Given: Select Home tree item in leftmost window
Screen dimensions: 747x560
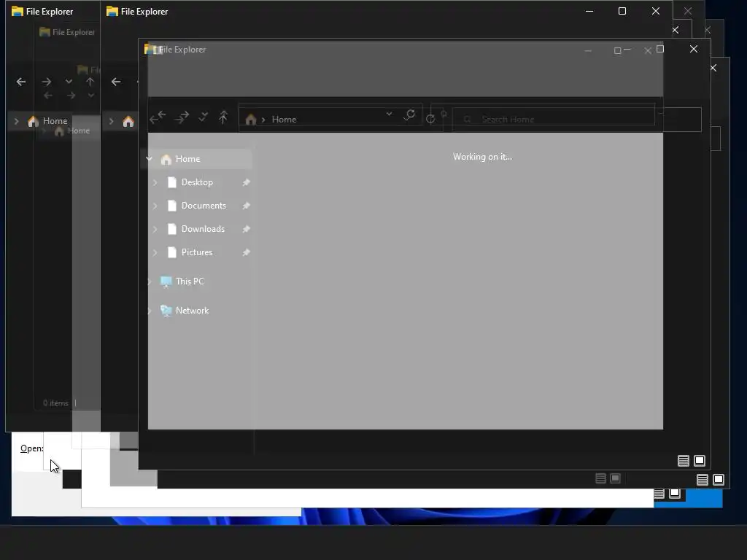Looking at the screenshot, I should coord(55,121).
